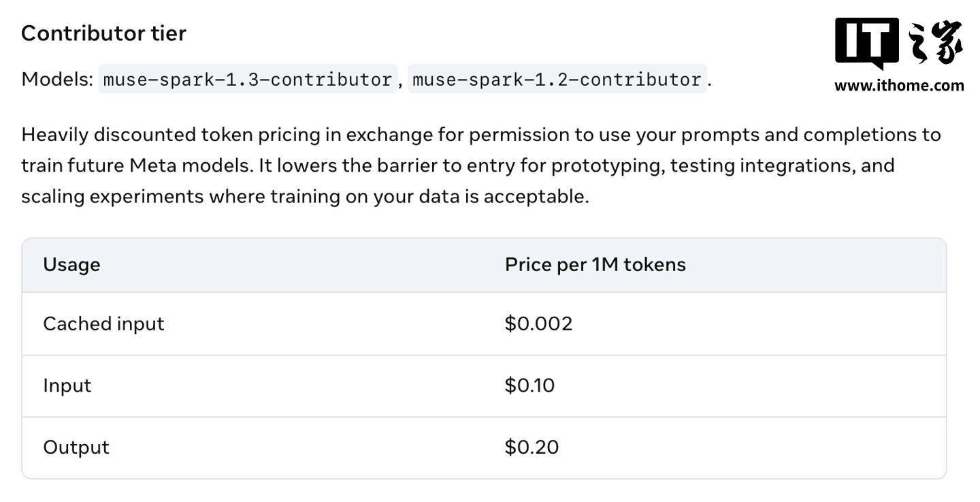Screen dimensions: 980x502
Task: Click the Contributor tier heading
Action: pos(103,33)
